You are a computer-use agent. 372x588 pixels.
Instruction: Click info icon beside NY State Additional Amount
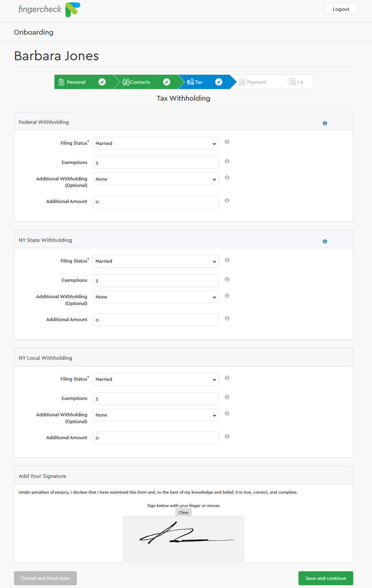click(227, 318)
